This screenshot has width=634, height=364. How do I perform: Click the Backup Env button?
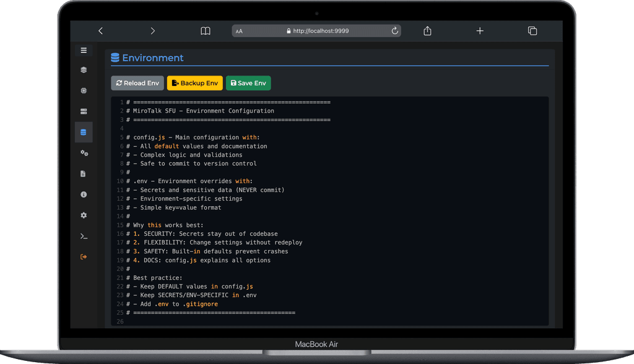click(195, 83)
